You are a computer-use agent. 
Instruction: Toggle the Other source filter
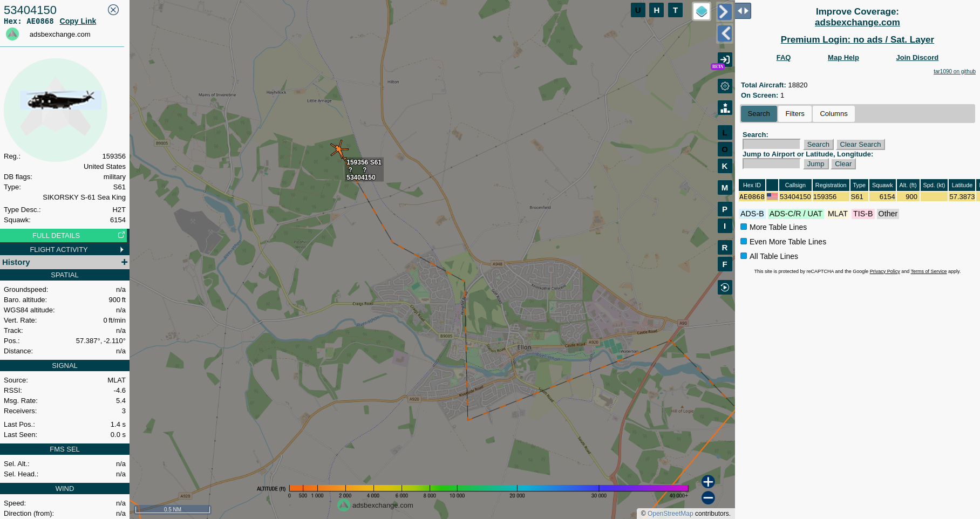(x=887, y=214)
